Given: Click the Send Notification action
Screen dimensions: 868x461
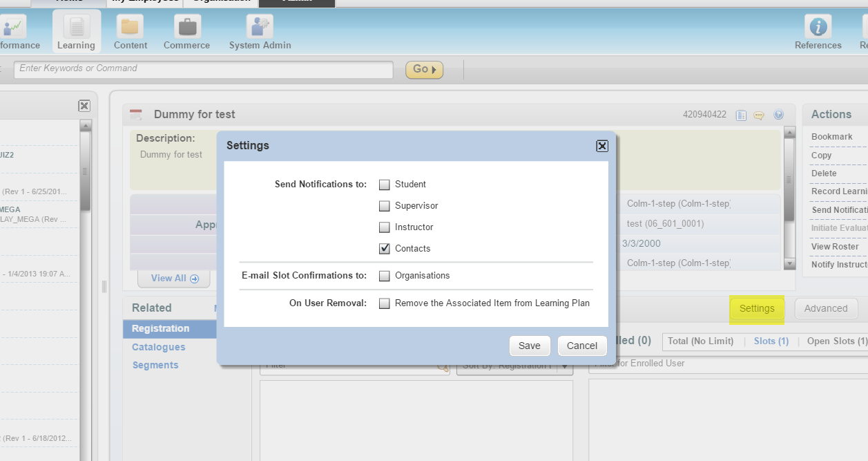Looking at the screenshot, I should pos(840,210).
